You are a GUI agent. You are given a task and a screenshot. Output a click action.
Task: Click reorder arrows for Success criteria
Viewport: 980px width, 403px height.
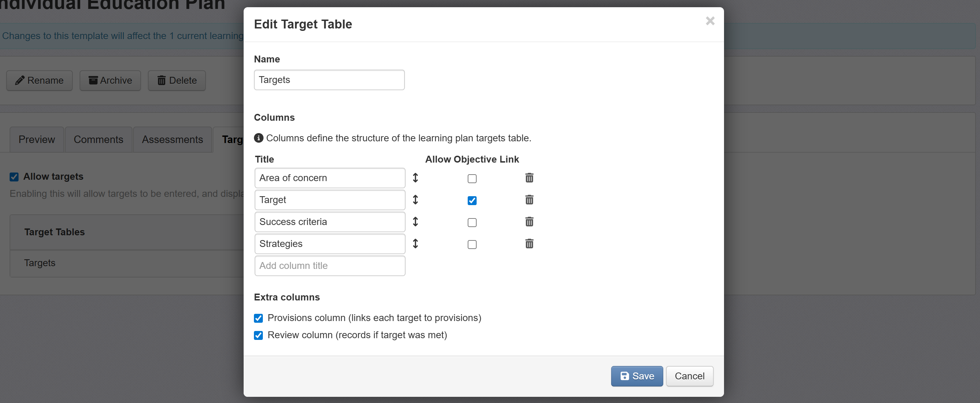[x=416, y=222]
